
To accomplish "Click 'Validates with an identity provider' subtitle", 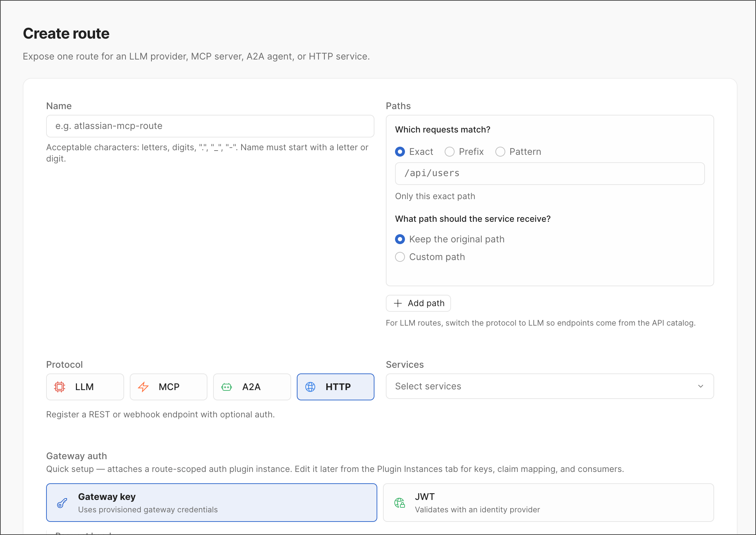I will (477, 509).
